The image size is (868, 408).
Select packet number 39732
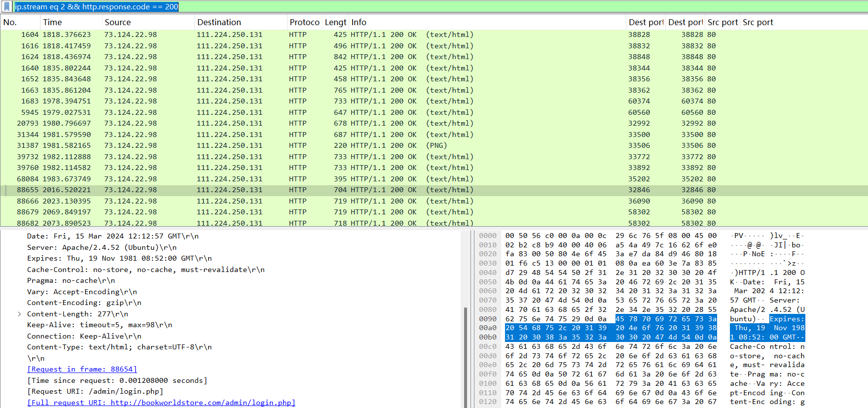434,157
